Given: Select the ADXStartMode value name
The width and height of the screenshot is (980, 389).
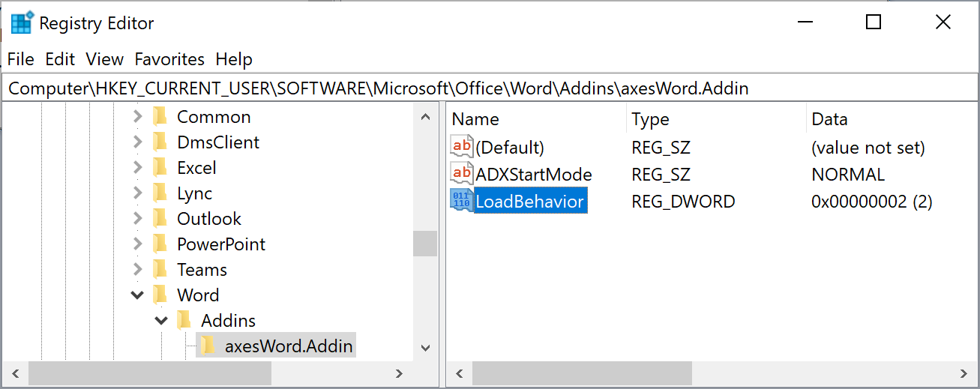Looking at the screenshot, I should click(x=534, y=175).
